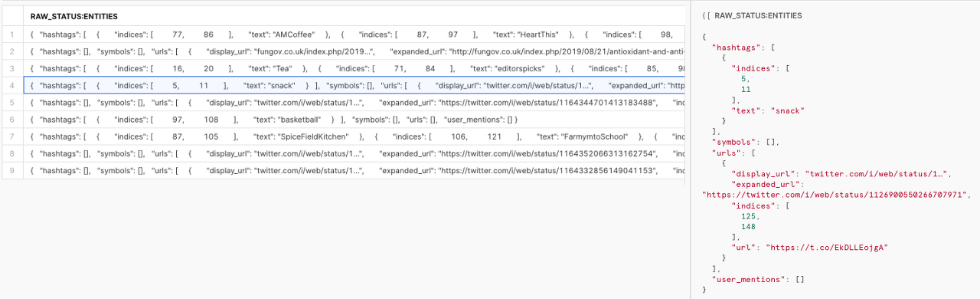Select row number 8 in the results grid

click(x=11, y=153)
